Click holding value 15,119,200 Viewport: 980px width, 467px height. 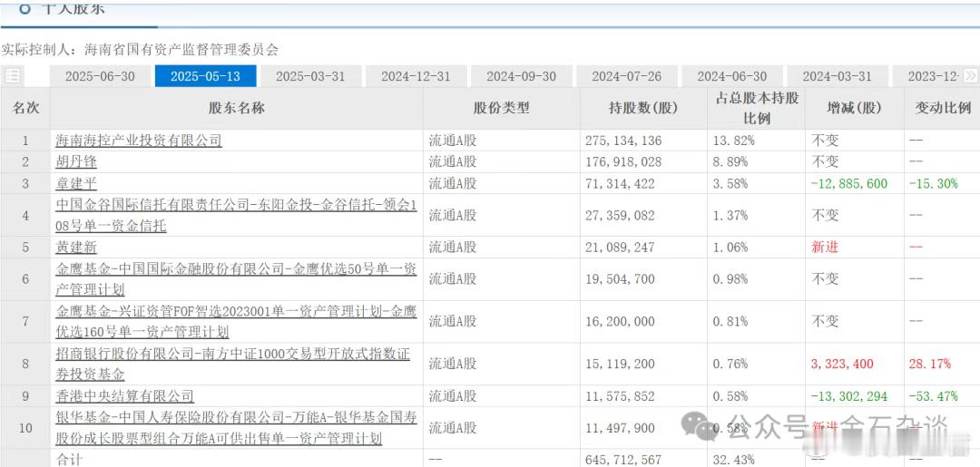pyautogui.click(x=620, y=364)
